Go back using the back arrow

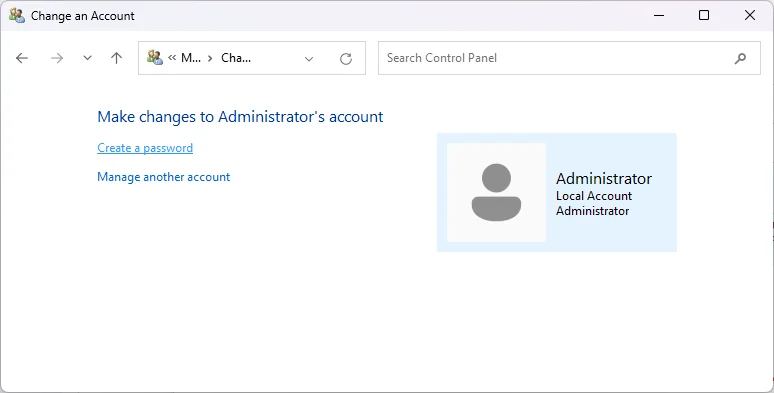pos(22,58)
